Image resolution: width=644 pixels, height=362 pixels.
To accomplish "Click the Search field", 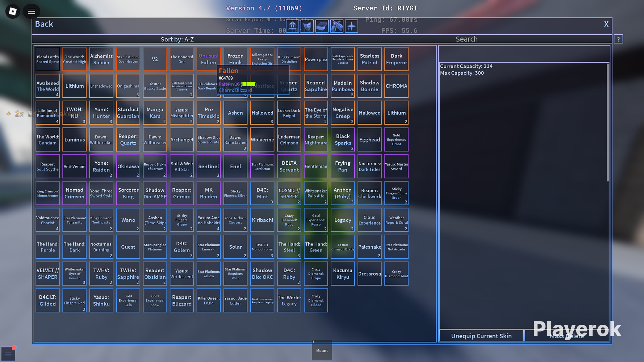I will [x=467, y=39].
